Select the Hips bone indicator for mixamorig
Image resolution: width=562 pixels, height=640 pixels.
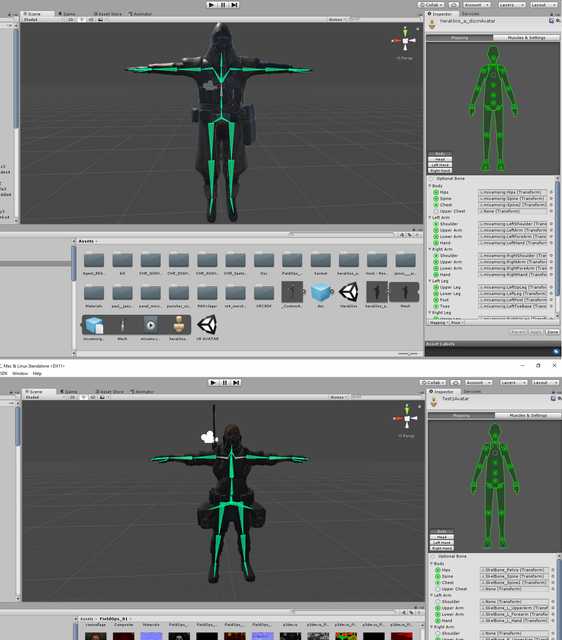(436, 192)
